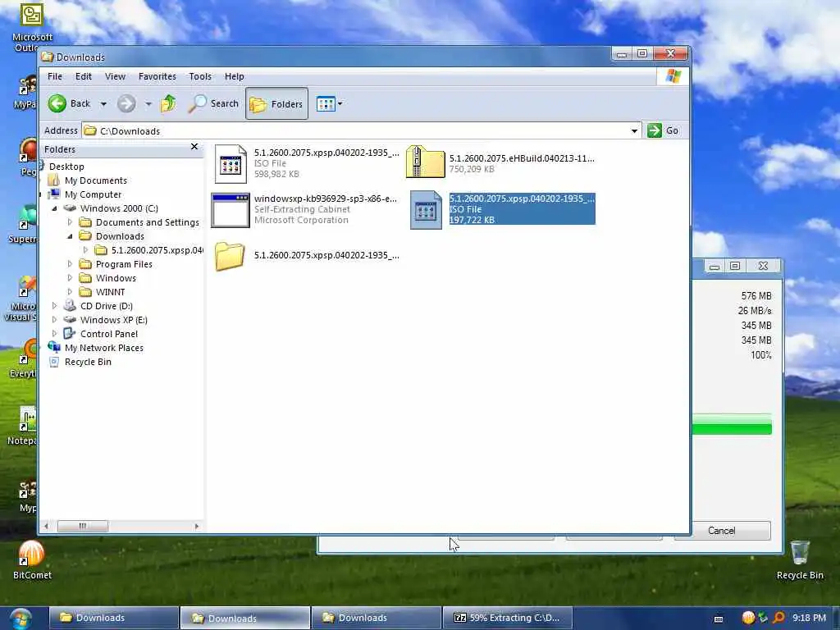
Task: Open the Help menu
Action: (234, 76)
